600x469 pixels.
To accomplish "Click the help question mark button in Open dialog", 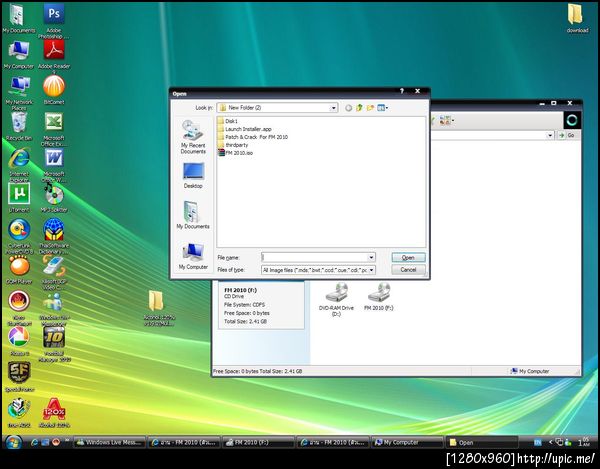I will click(402, 91).
